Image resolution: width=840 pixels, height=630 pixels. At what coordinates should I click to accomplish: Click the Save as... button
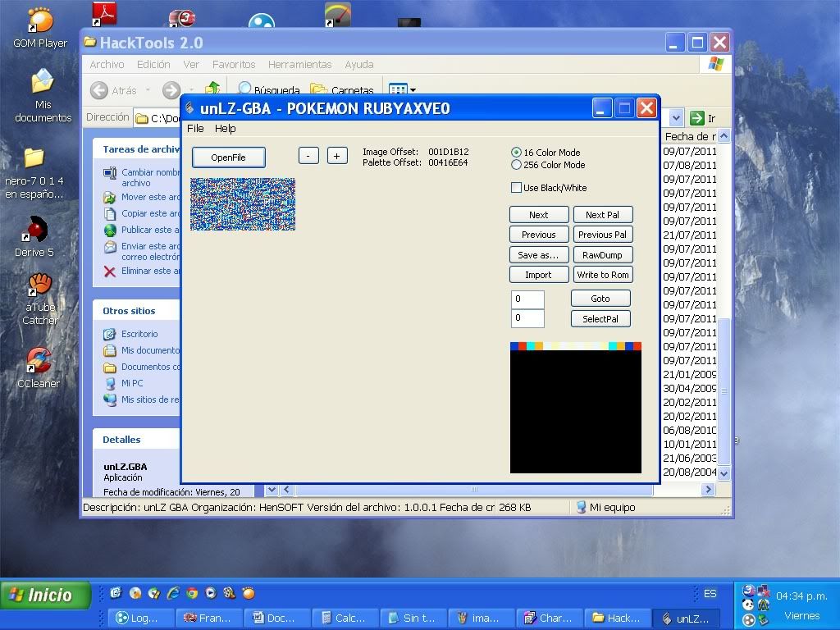(x=539, y=255)
